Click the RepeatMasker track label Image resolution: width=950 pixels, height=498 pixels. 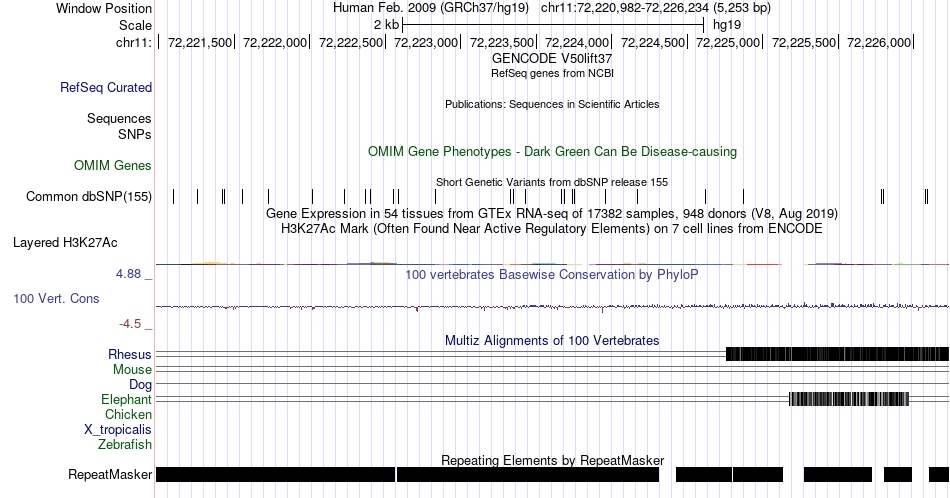110,474
